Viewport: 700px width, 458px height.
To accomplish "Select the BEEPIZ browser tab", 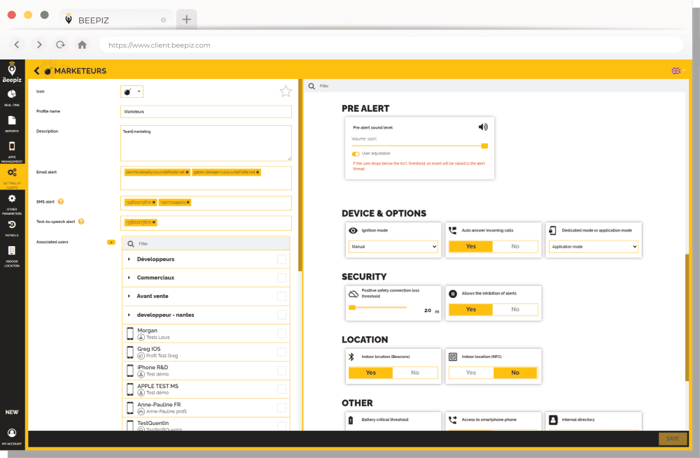I will coord(116,20).
